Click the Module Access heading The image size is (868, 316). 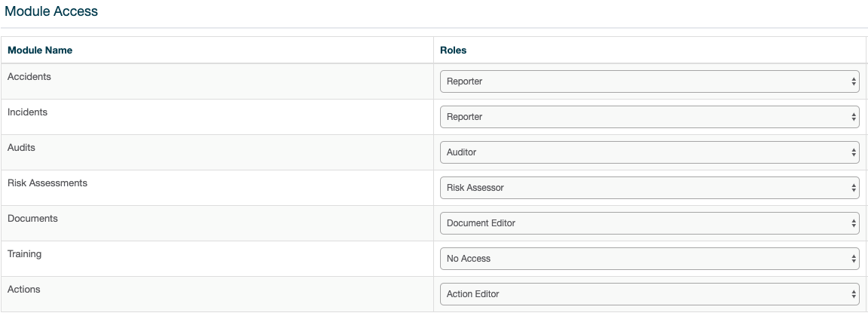click(51, 11)
